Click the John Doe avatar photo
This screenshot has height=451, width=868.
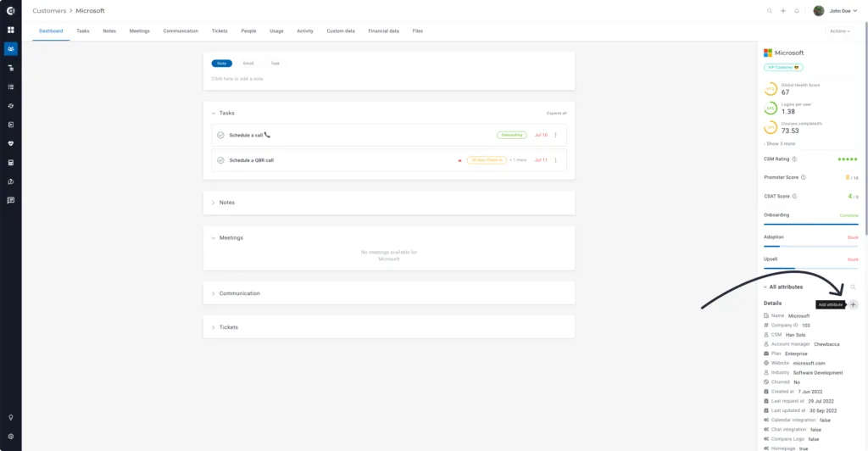pos(819,10)
